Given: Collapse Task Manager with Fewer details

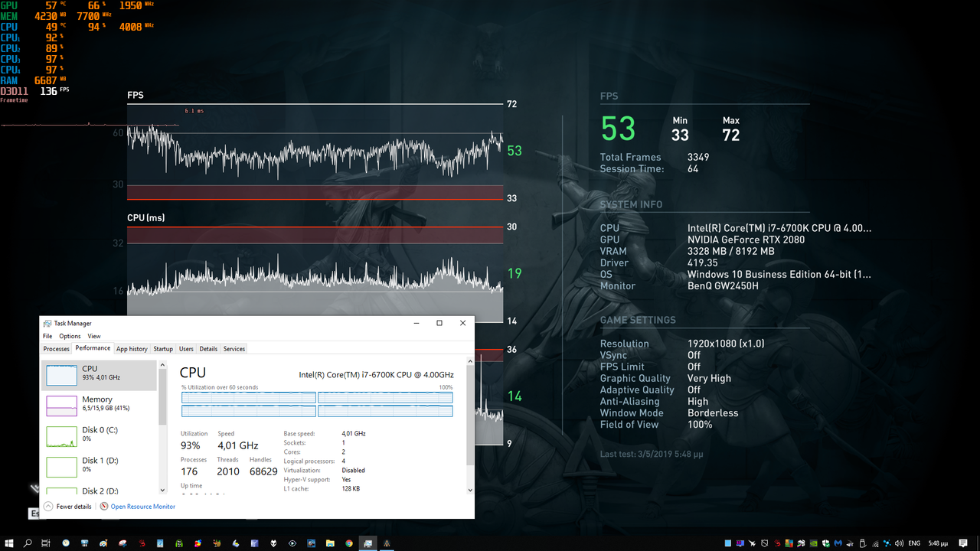Looking at the screenshot, I should coord(67,507).
